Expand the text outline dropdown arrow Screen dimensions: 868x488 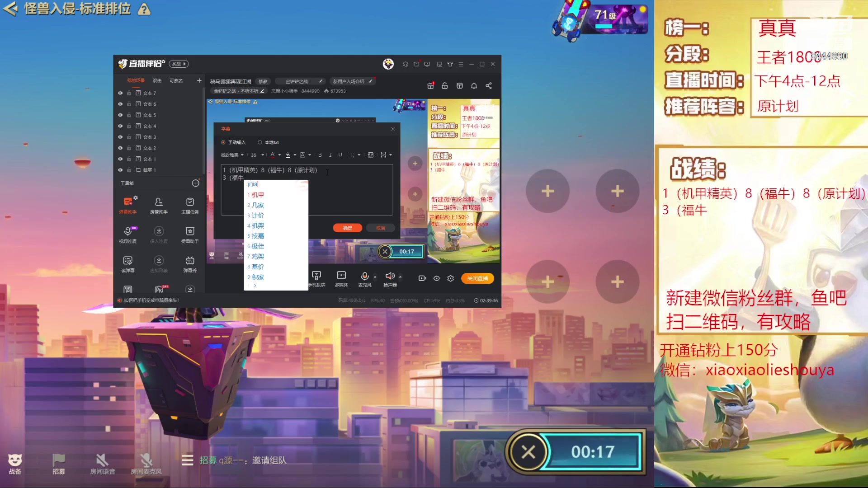pyautogui.click(x=309, y=155)
